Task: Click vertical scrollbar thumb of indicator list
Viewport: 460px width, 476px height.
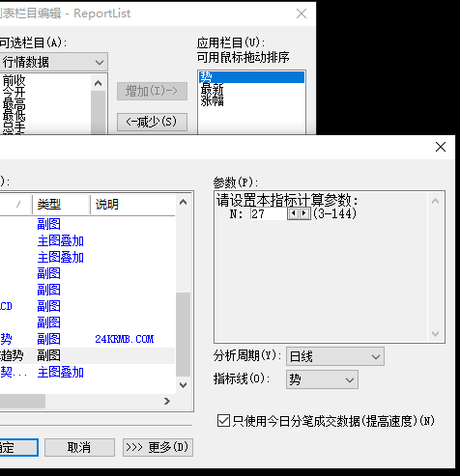Action: 183,334
